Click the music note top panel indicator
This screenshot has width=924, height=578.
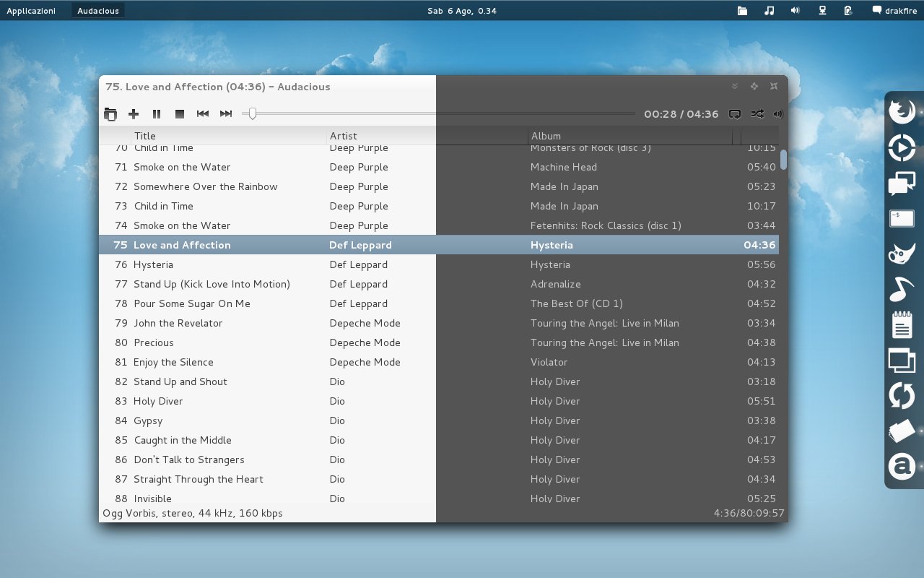coord(769,11)
